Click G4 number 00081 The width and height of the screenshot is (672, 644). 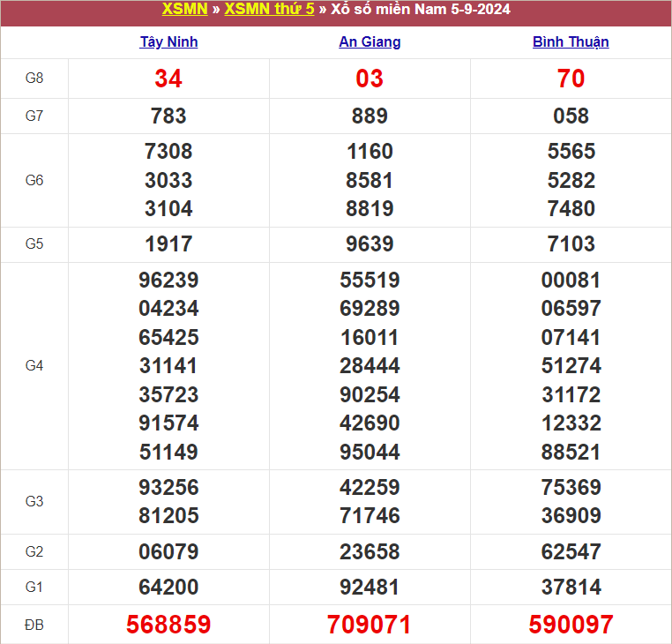coord(571,280)
